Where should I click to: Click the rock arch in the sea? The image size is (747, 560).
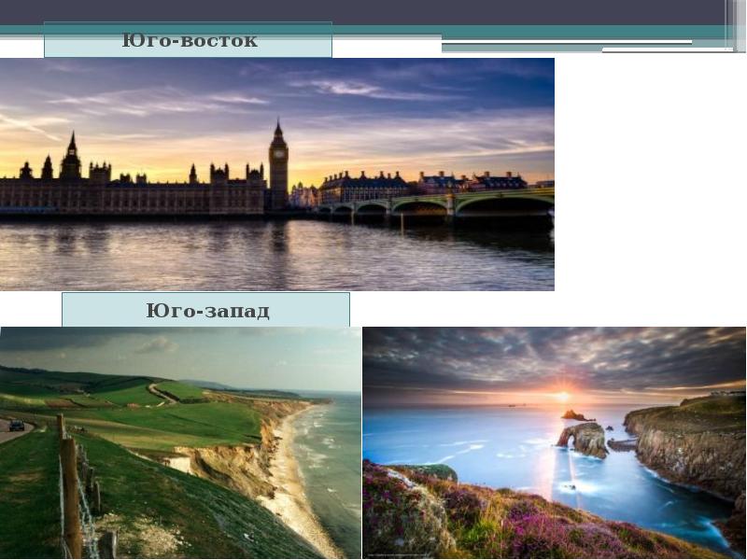pos(584,438)
